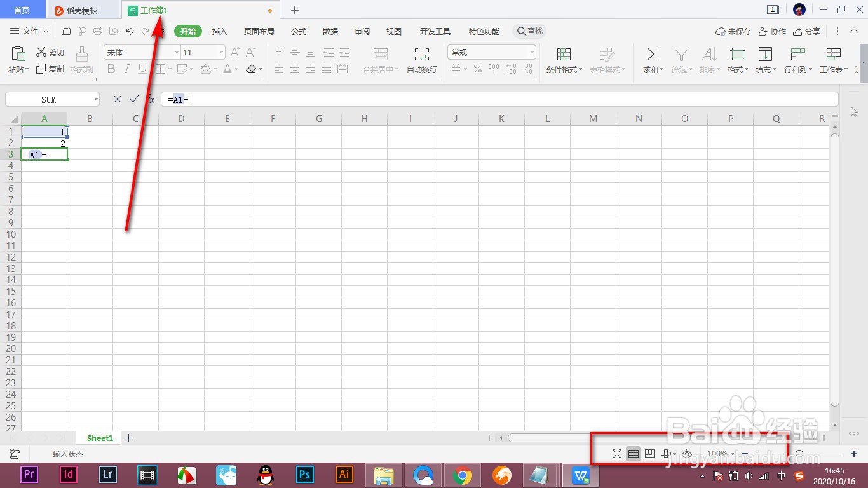The image size is (868, 488).
Task: Click the 未保存 unsaved status button
Action: 733,31
